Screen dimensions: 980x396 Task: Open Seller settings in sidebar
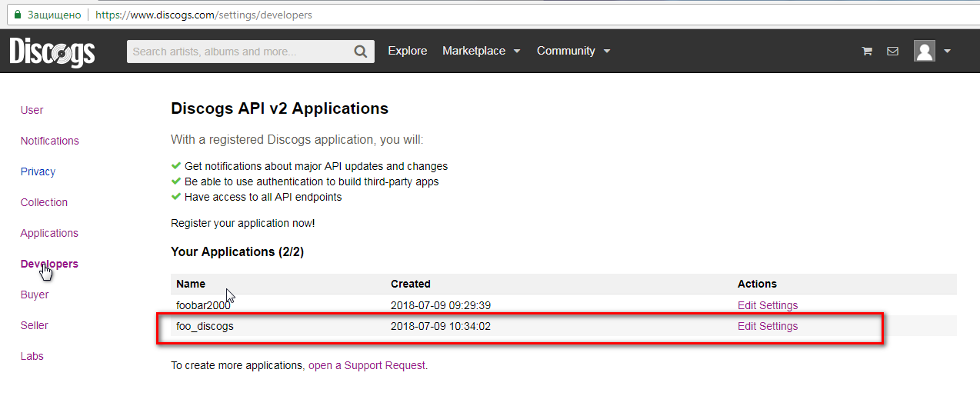tap(34, 325)
